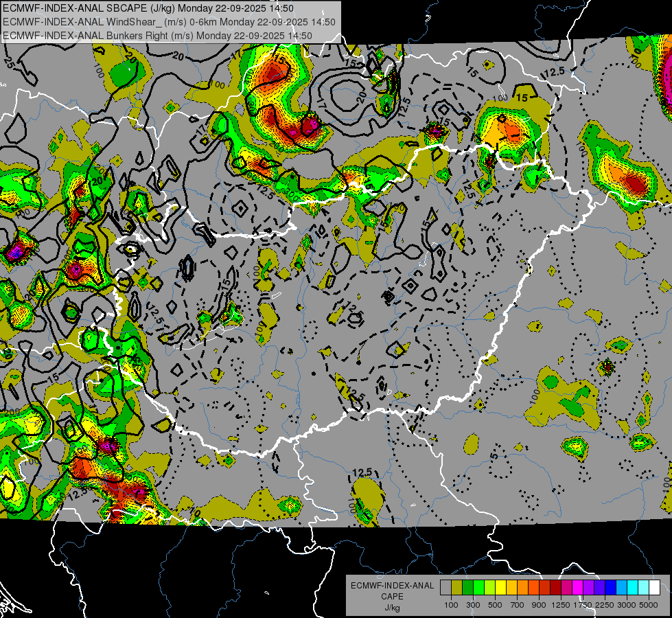Select the WindShear_ 0-6km title line
The height and width of the screenshot is (618, 672).
169,21
